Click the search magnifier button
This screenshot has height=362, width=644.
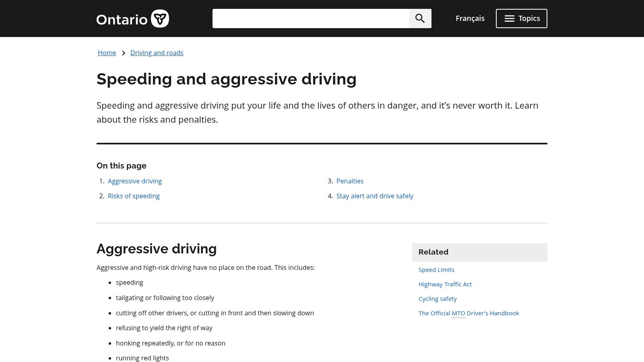point(420,19)
